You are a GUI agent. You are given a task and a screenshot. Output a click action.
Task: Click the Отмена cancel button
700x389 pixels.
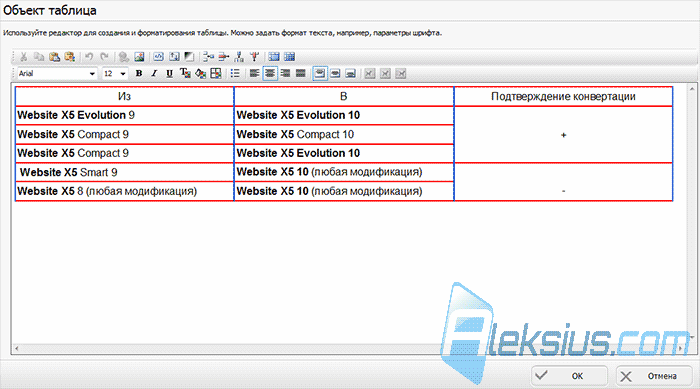point(654,376)
